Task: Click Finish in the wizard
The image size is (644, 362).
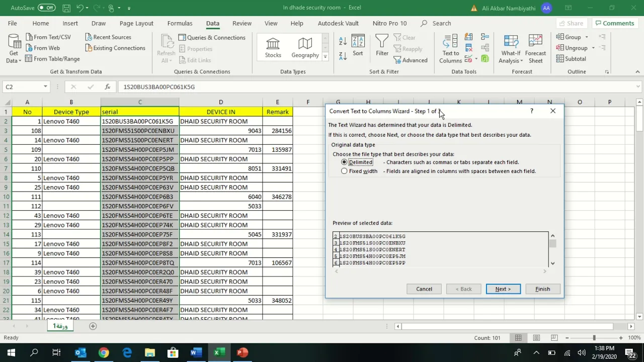Action: coord(542,289)
